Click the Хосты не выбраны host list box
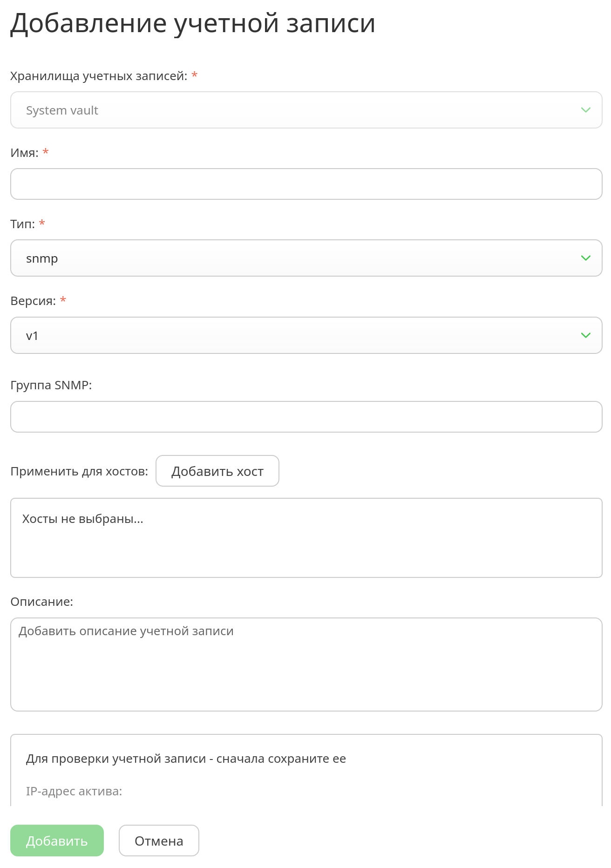 (x=306, y=538)
